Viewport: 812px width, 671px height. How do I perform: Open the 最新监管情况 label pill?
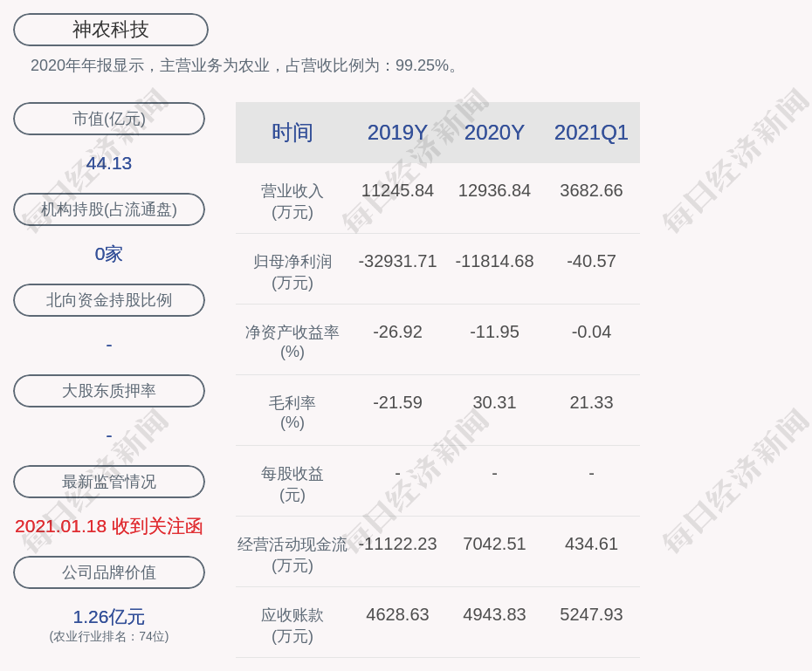109,482
